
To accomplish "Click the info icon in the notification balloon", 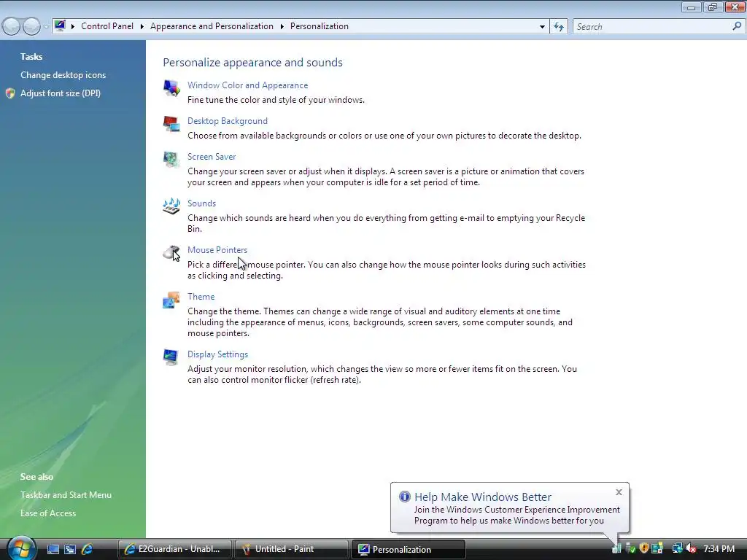I will point(404,497).
